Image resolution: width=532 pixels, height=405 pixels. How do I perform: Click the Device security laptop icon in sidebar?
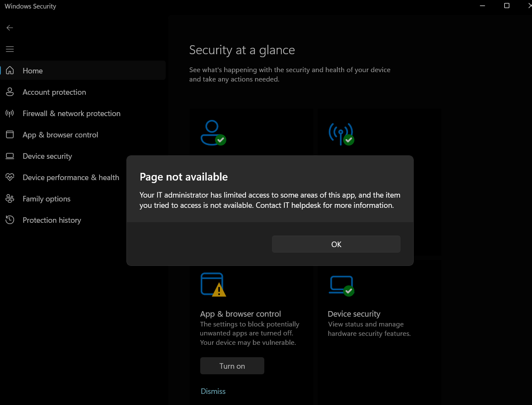pos(10,156)
